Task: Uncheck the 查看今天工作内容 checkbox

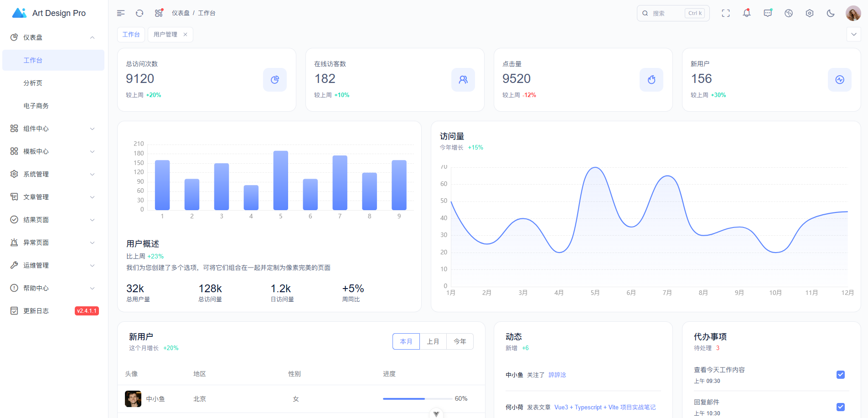Action: (841, 375)
